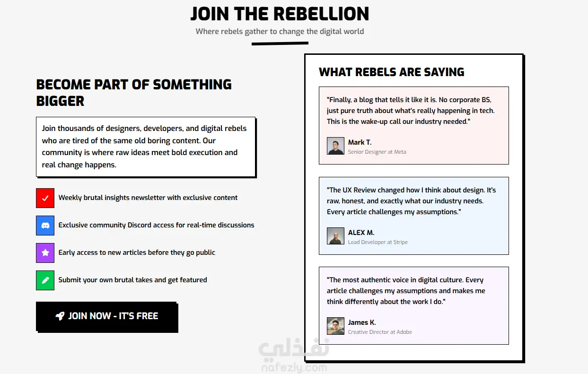Click the community description text box
Viewport: 588px width, 374px height.
(x=146, y=147)
